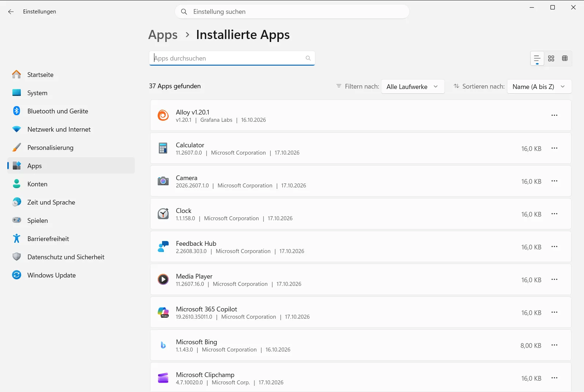The image size is (584, 392).
Task: Click the Camera app icon
Action: point(163,181)
